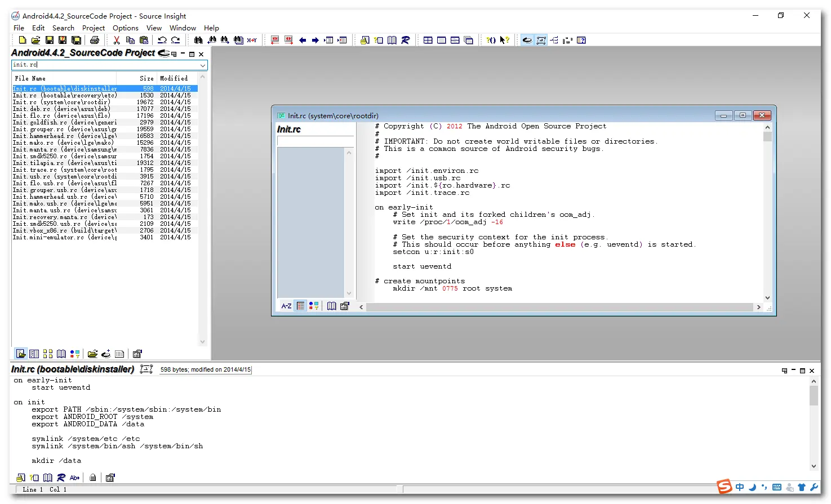Click the Sogou wrench settings tray icon
Image resolution: width=831 pixels, height=504 pixels.
814,487
